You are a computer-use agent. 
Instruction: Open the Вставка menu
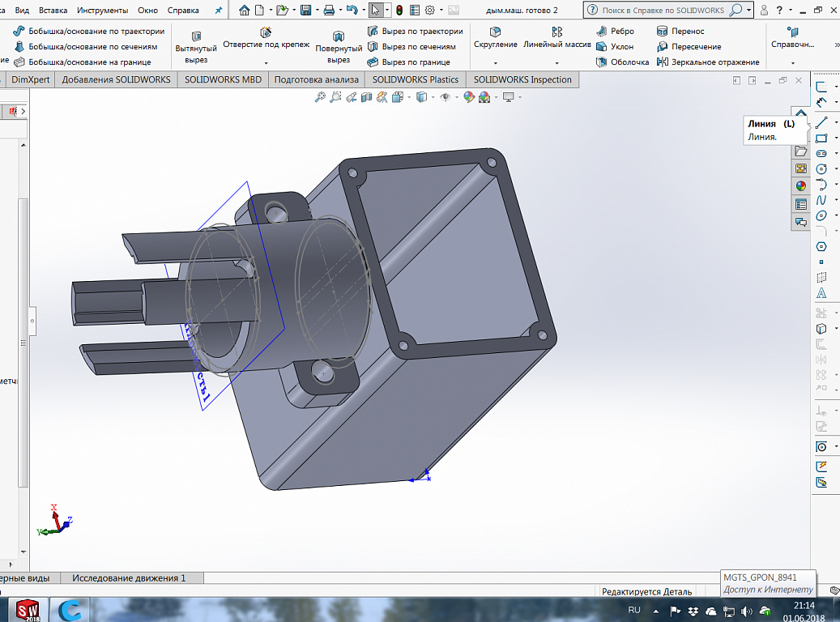pos(53,11)
